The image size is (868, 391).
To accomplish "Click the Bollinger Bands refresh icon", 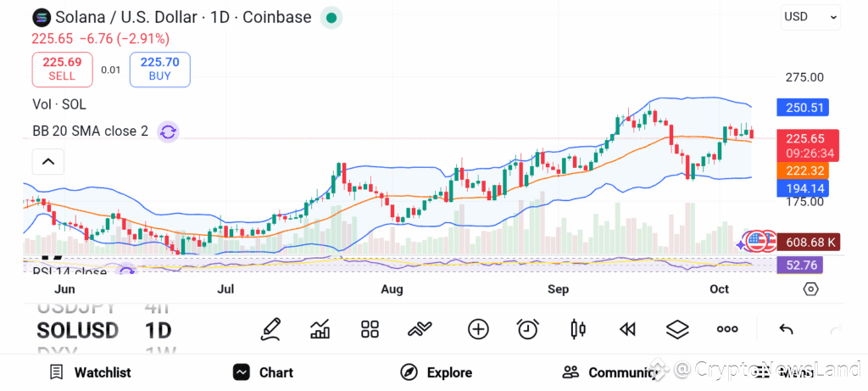I will coord(168,131).
